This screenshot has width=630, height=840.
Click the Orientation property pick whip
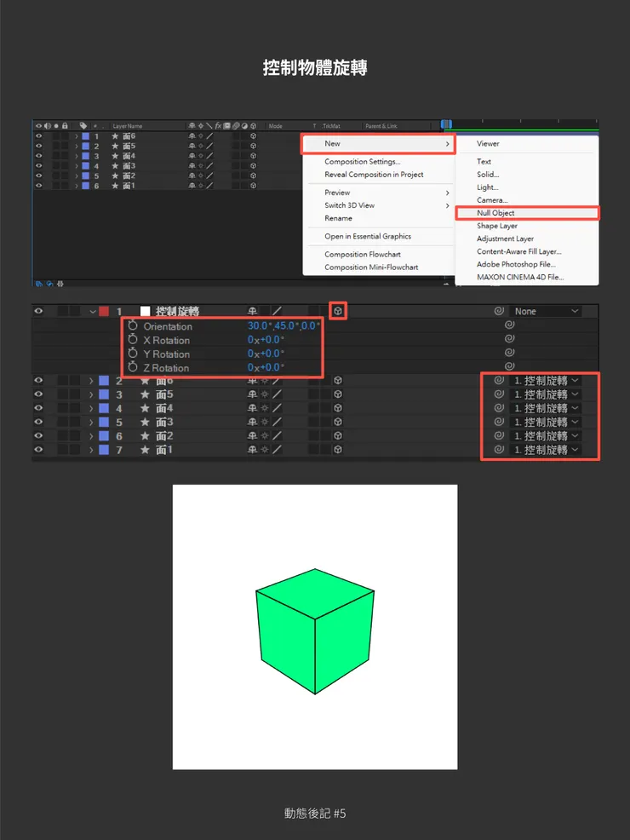tap(510, 325)
